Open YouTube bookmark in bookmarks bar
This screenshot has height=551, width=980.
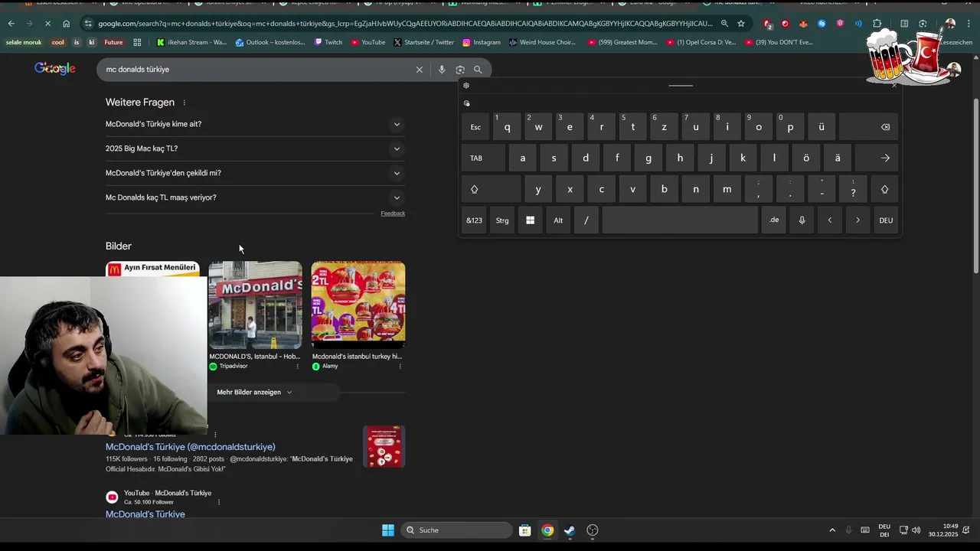(367, 42)
